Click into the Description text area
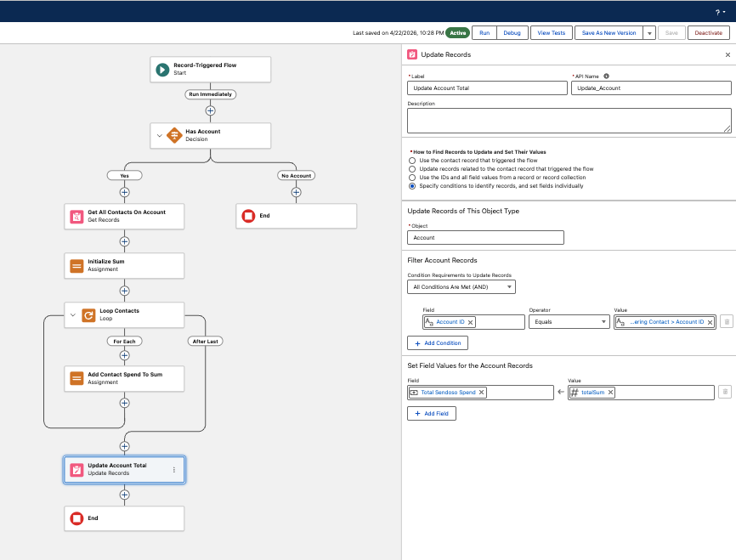The image size is (736, 560). pos(569,121)
